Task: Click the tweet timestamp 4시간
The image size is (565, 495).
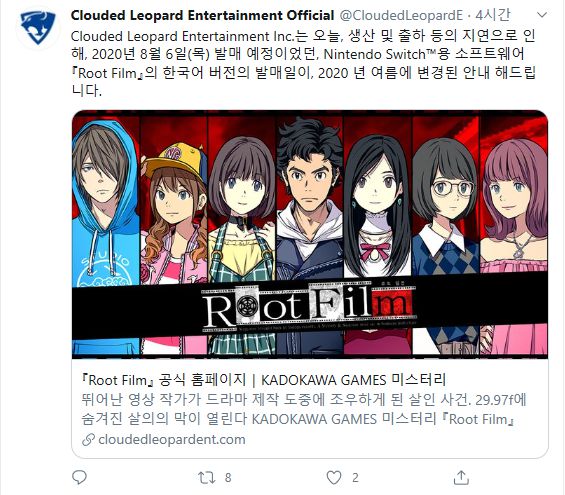Action: (x=493, y=15)
